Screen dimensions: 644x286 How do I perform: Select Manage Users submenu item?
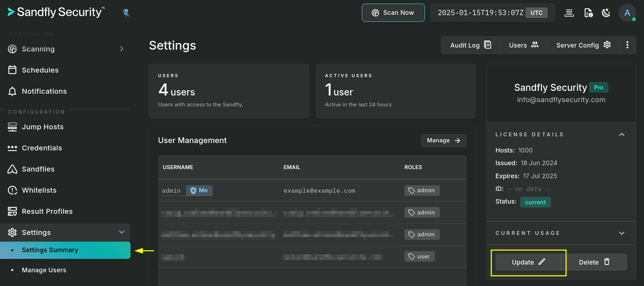65,270
